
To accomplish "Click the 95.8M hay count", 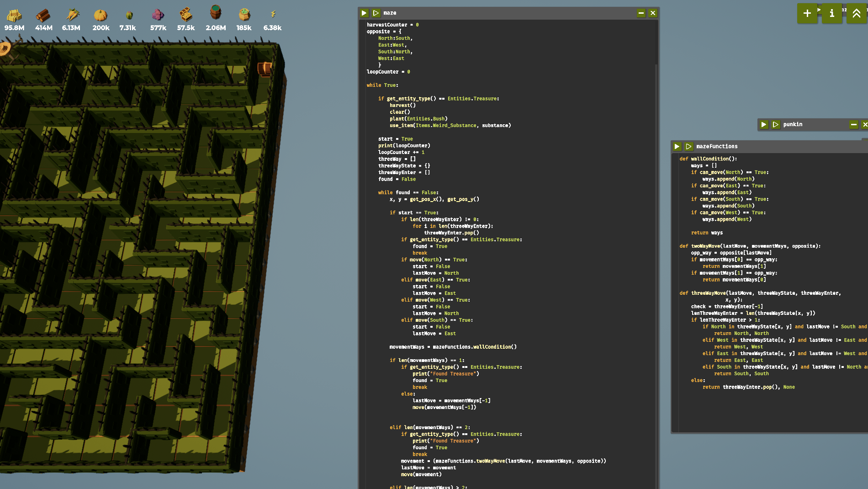I will tap(14, 28).
